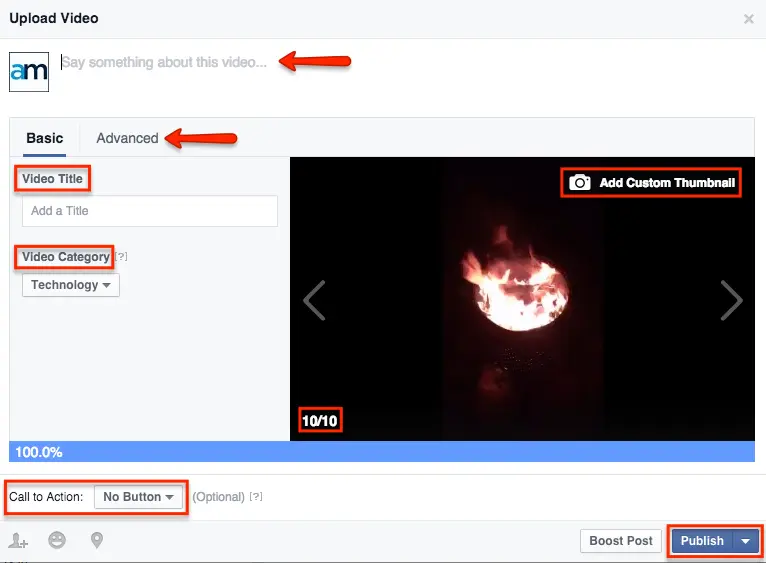Show the next thumbnail with right arrow

(732, 300)
